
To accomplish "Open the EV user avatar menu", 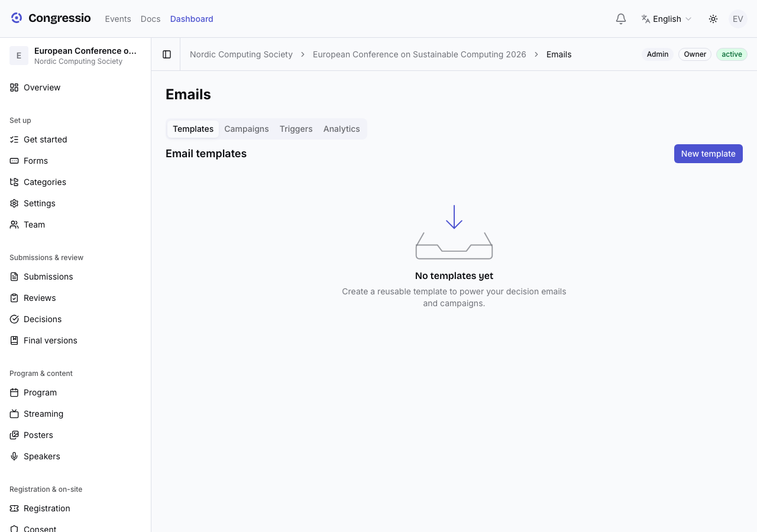I will [x=738, y=19].
